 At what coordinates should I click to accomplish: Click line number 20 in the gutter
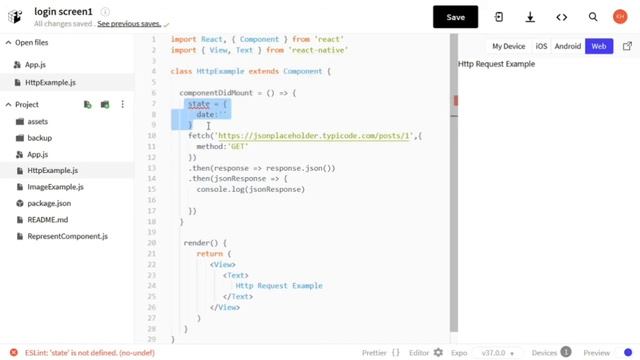pyautogui.click(x=151, y=242)
